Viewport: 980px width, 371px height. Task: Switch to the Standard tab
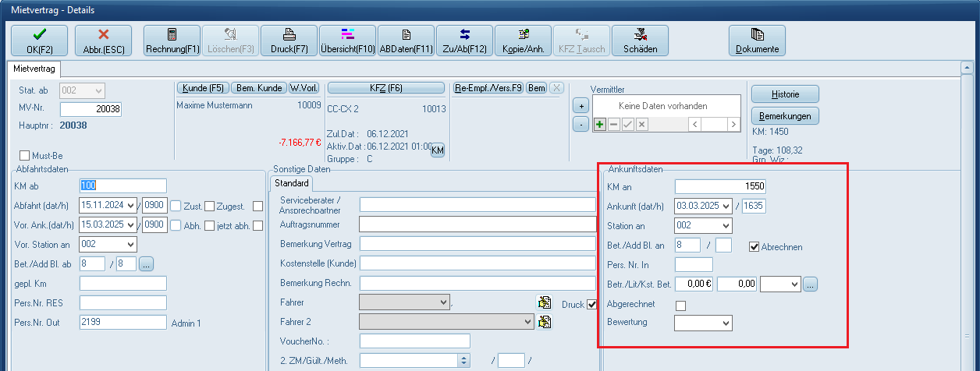292,184
